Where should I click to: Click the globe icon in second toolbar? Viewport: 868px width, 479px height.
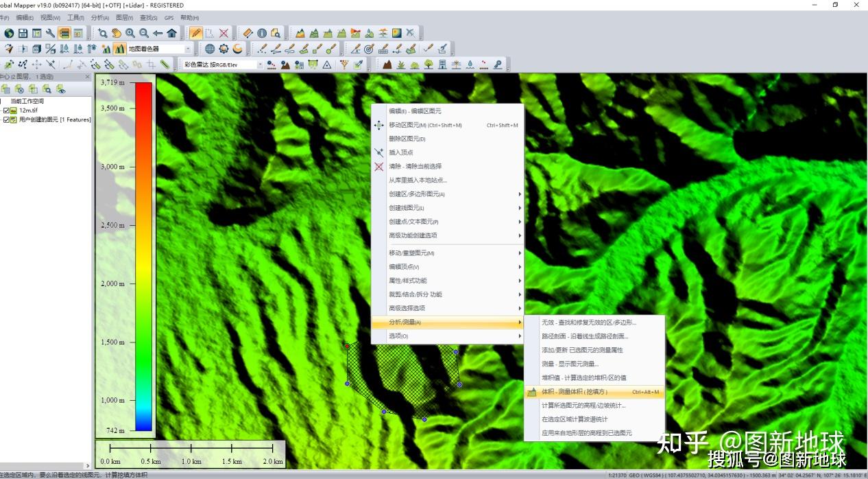[x=210, y=49]
